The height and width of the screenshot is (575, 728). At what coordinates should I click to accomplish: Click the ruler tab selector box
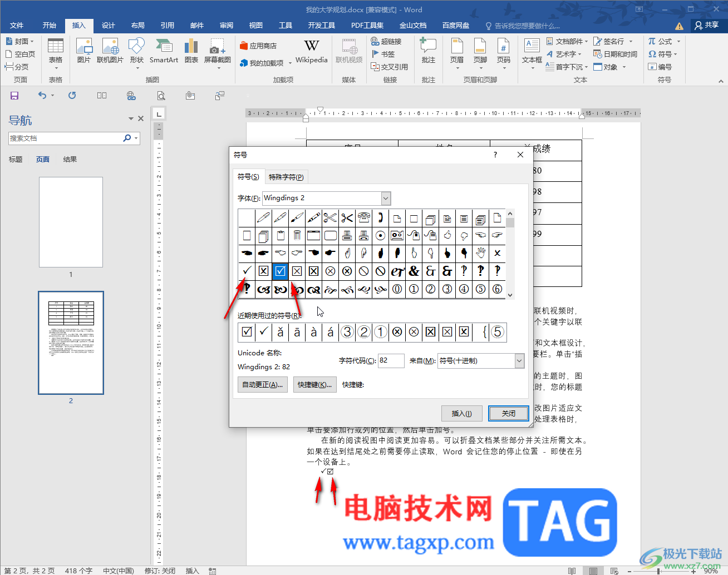(x=159, y=113)
